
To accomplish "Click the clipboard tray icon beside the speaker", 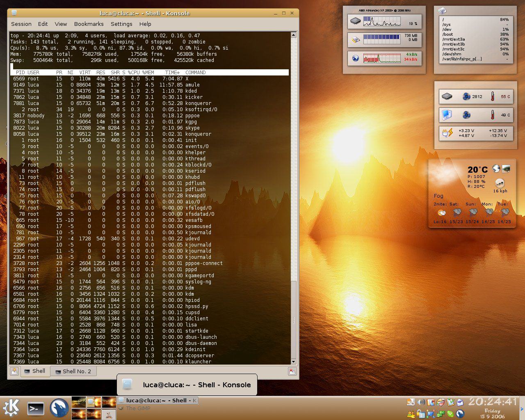I will [431, 402].
